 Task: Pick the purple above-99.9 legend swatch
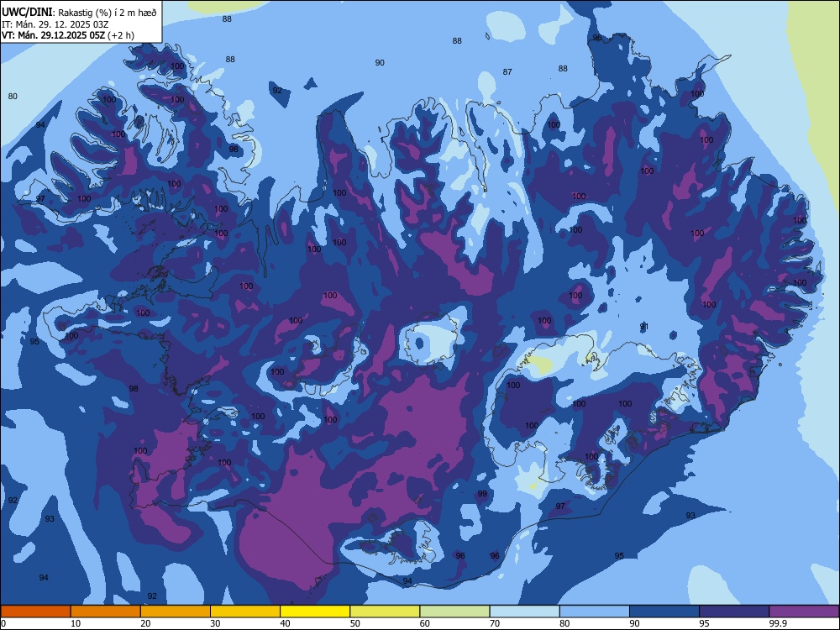(x=804, y=612)
